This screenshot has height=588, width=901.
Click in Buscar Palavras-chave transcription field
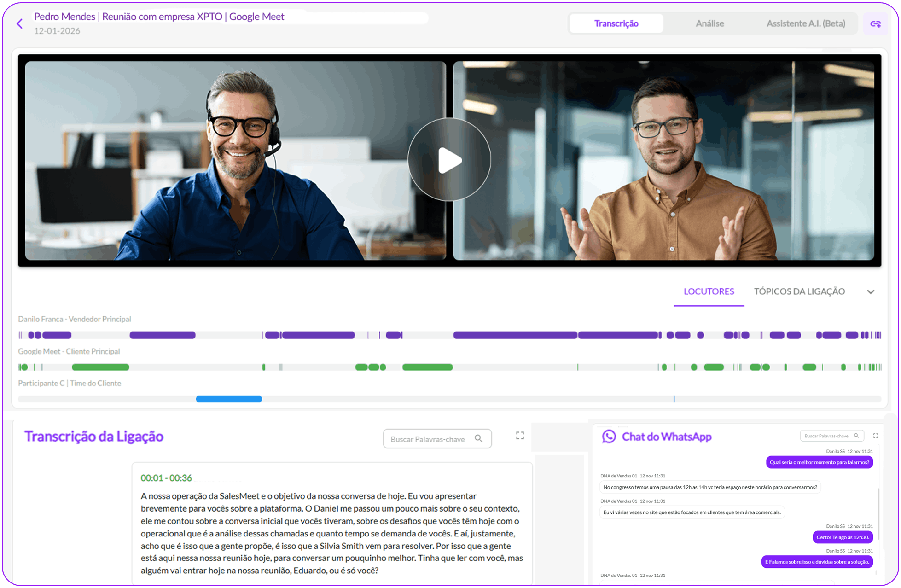click(x=428, y=439)
